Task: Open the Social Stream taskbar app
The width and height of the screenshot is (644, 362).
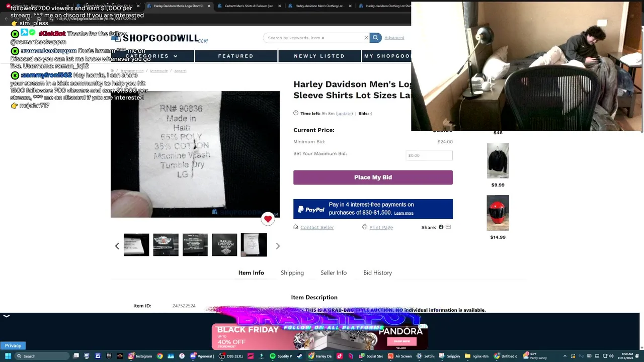Action: [x=371, y=356]
